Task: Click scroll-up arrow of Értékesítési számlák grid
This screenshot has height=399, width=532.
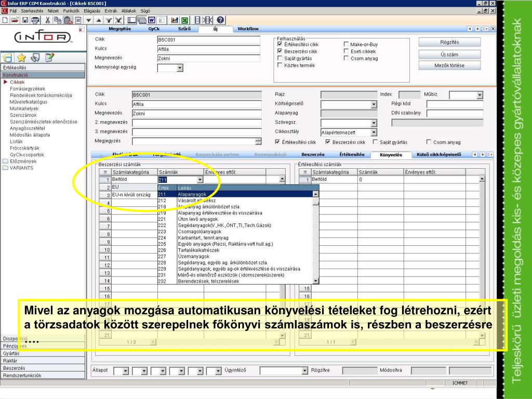Action: 482,179
